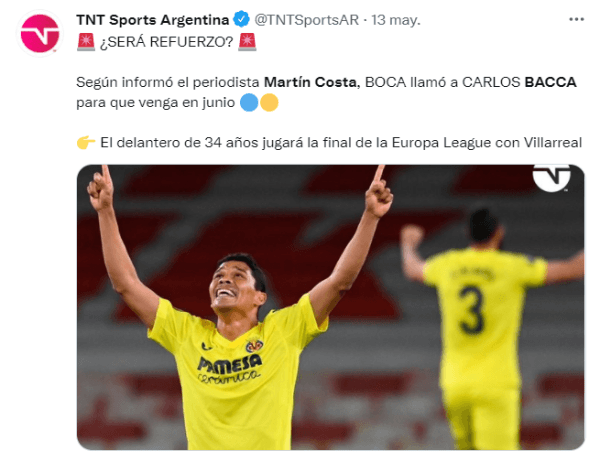Click the Pamesa Cerámica sponsor logo on the jersey
600x462 pixels.
229,368
